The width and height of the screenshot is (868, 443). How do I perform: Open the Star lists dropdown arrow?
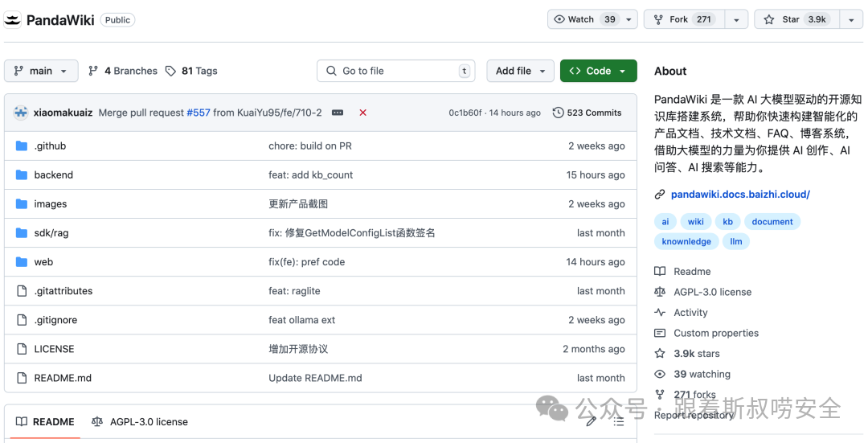point(851,19)
